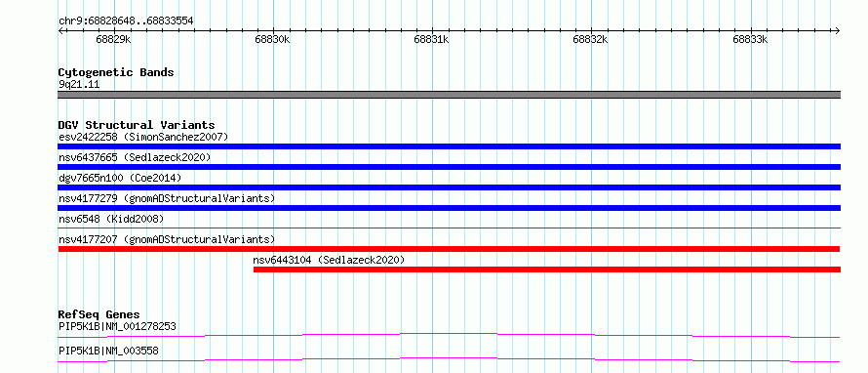Click the DGV Structural Variants track heading
This screenshot has width=868, height=373.
[137, 125]
